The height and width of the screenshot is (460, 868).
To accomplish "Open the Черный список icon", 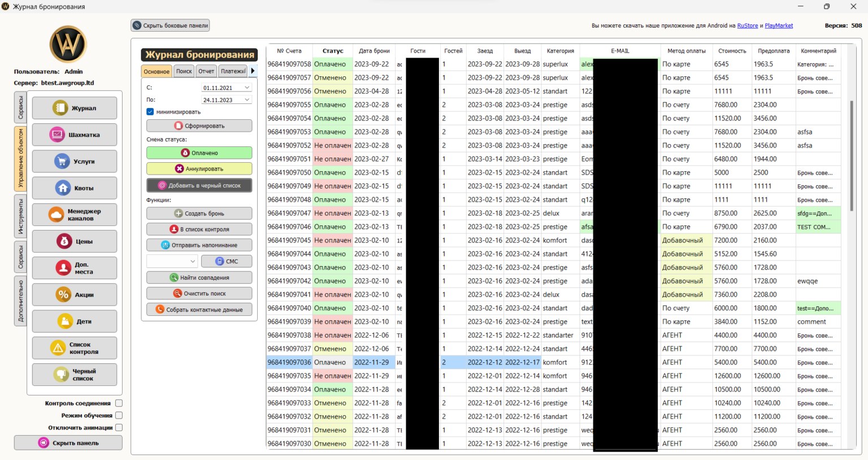I will [61, 375].
